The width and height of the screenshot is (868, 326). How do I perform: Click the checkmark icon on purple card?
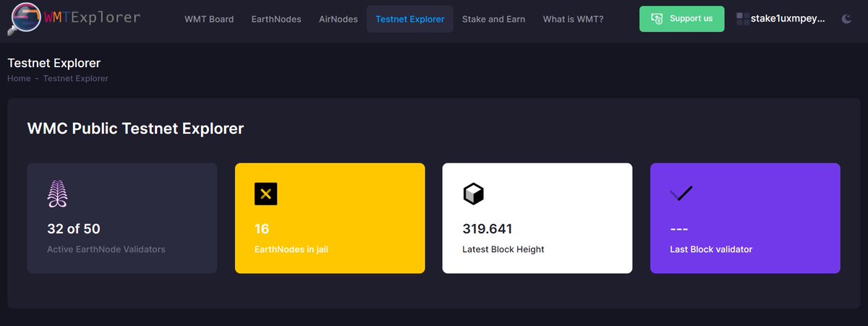(681, 193)
